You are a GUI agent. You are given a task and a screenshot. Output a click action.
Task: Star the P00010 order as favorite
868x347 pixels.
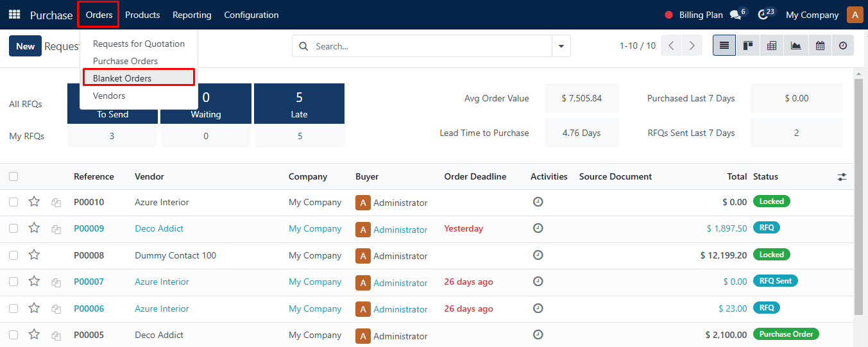pyautogui.click(x=34, y=201)
